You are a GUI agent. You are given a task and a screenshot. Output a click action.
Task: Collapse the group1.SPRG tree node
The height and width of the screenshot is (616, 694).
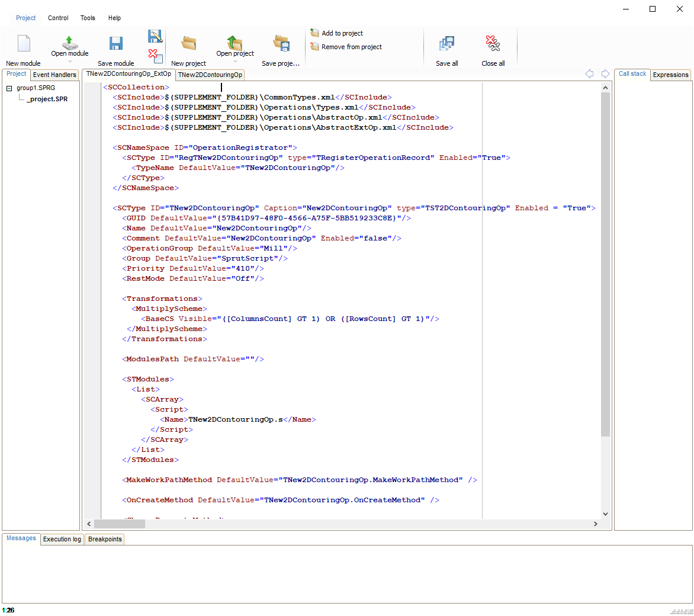tap(9, 88)
